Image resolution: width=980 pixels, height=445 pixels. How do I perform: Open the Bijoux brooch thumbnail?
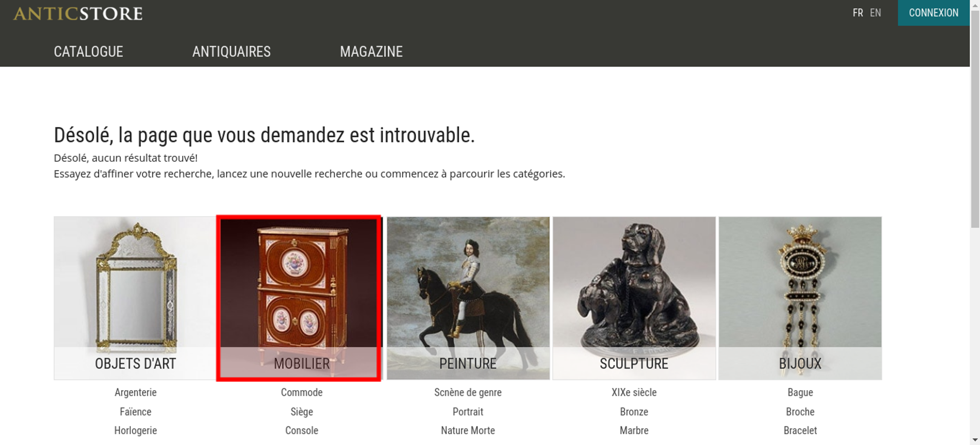point(800,298)
